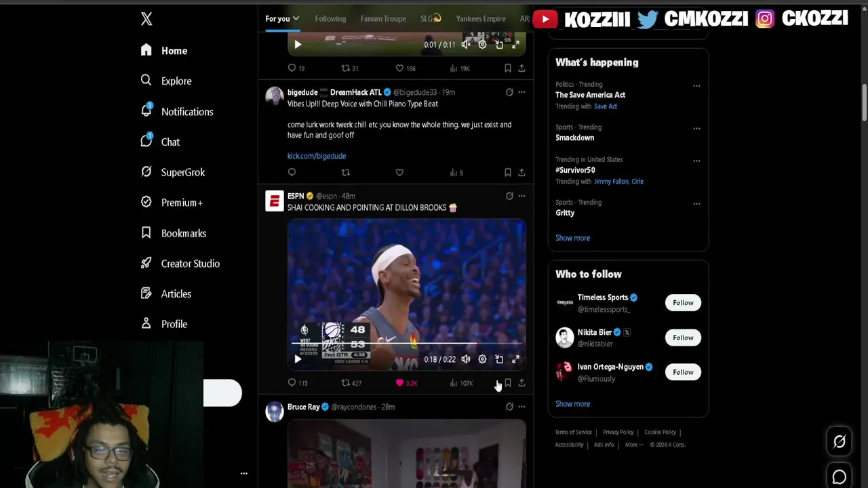Follow Ivan Ortega-Nguyen
Screen dimensions: 868x488
click(683, 372)
